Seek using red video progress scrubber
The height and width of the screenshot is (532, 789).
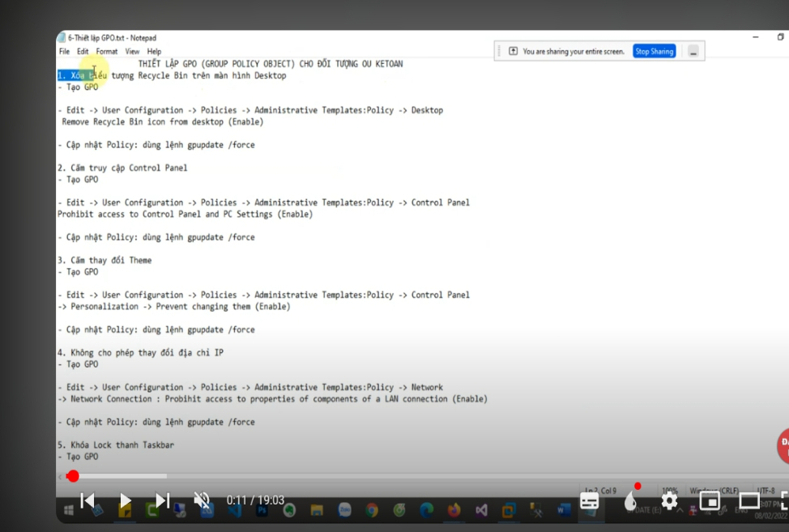[72, 476]
